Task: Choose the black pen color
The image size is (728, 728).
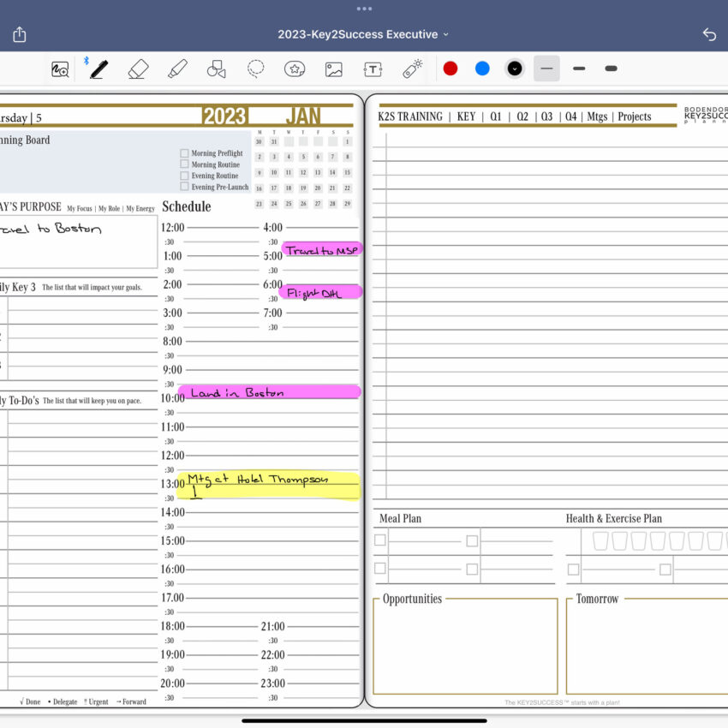Action: tap(515, 69)
